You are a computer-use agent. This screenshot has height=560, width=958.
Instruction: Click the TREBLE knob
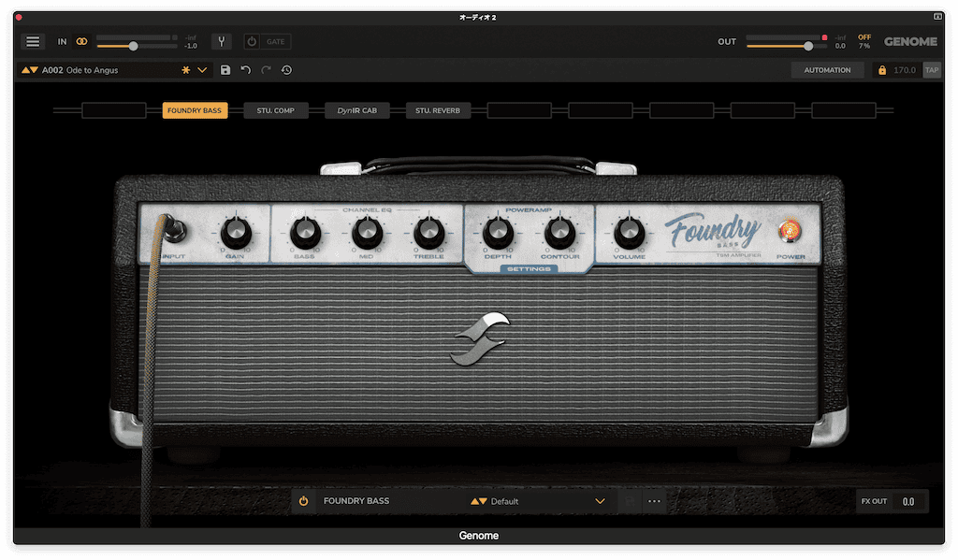428,232
